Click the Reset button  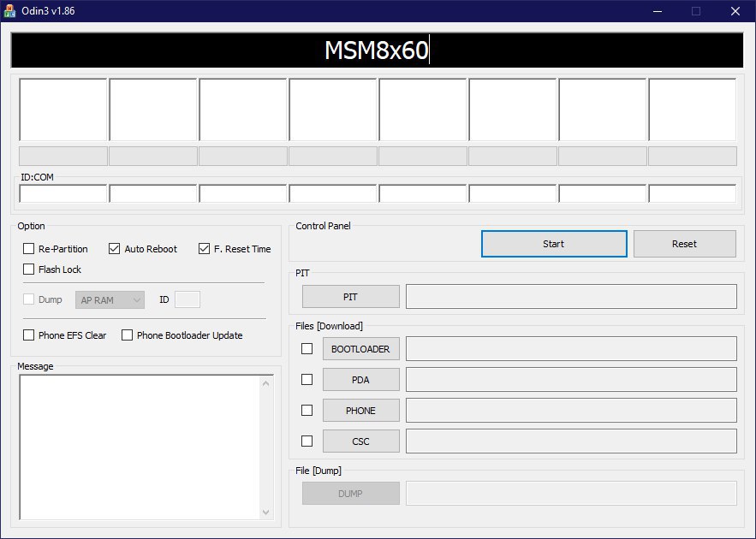tap(685, 244)
